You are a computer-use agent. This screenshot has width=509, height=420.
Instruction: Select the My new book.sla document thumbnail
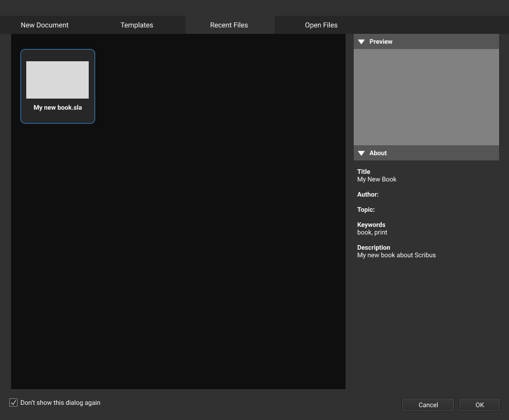[57, 80]
